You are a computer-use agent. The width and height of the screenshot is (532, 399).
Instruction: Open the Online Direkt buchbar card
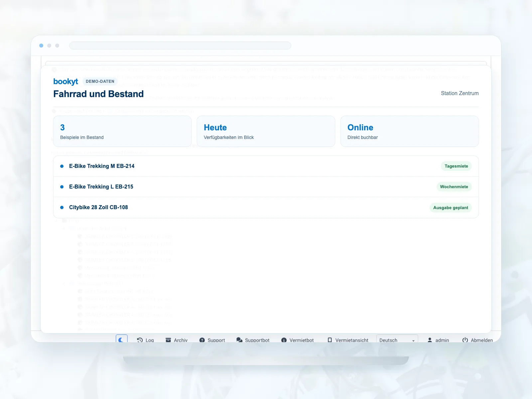tap(410, 131)
